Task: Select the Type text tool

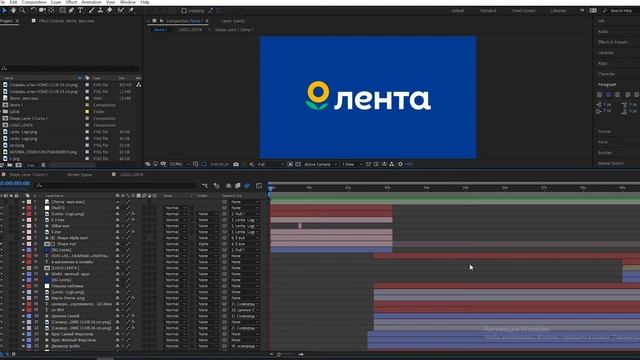Action: pyautogui.click(x=80, y=11)
